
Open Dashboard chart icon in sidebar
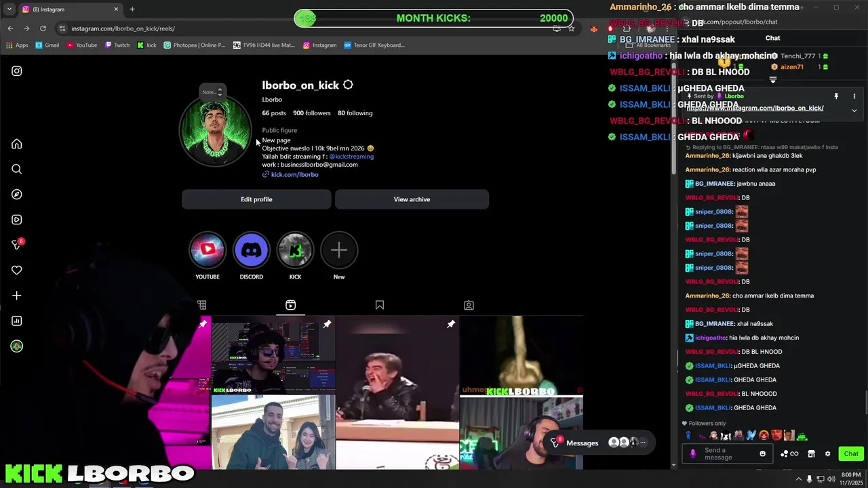click(x=17, y=321)
